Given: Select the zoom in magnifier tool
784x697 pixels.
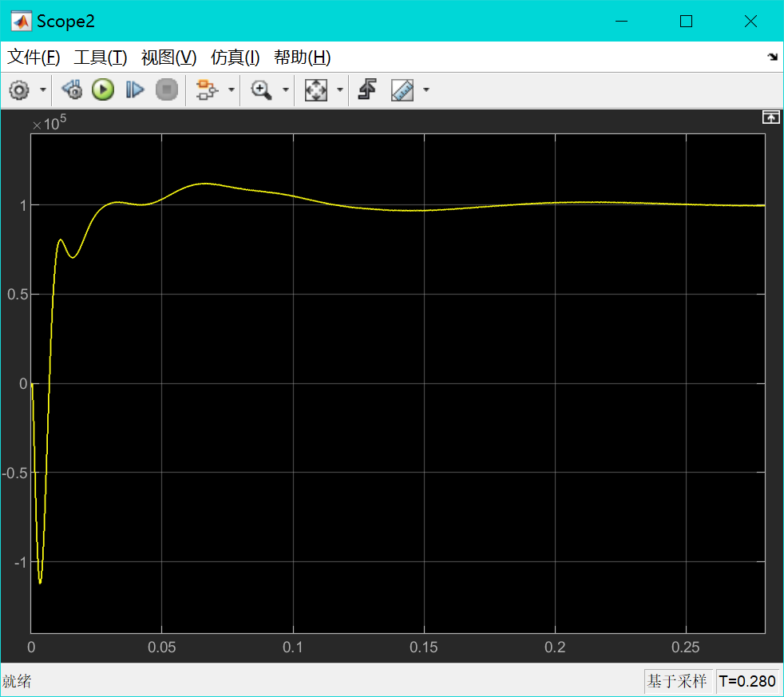Looking at the screenshot, I should click(261, 90).
